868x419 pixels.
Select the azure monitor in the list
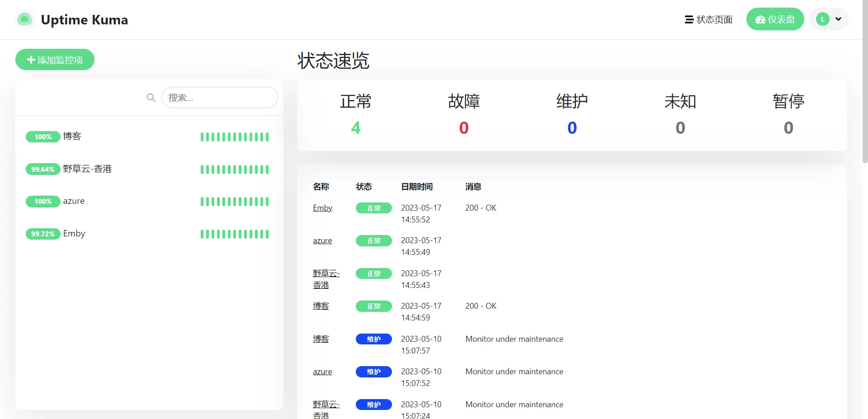[x=149, y=201]
